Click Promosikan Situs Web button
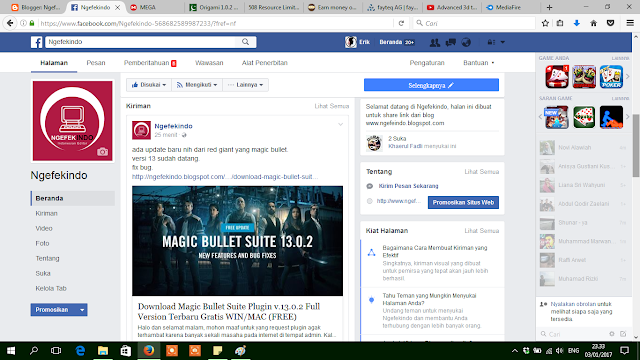 463,202
